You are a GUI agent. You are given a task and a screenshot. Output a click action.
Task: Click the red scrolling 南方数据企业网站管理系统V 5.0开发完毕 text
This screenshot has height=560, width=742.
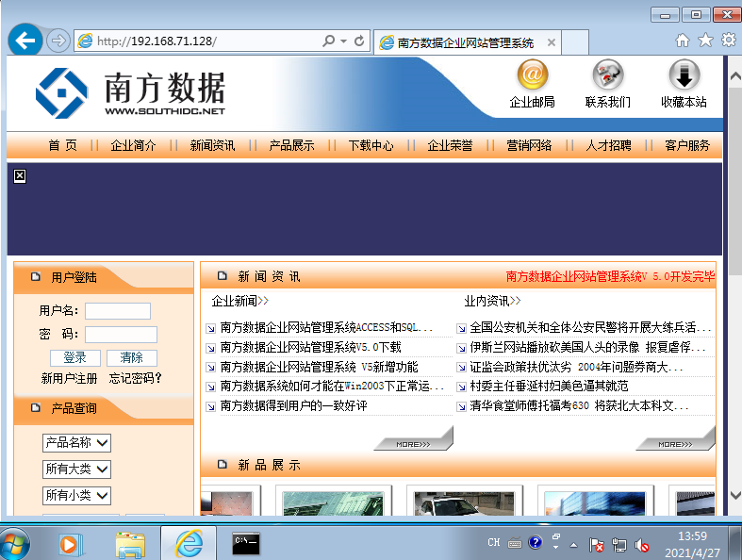point(610,276)
